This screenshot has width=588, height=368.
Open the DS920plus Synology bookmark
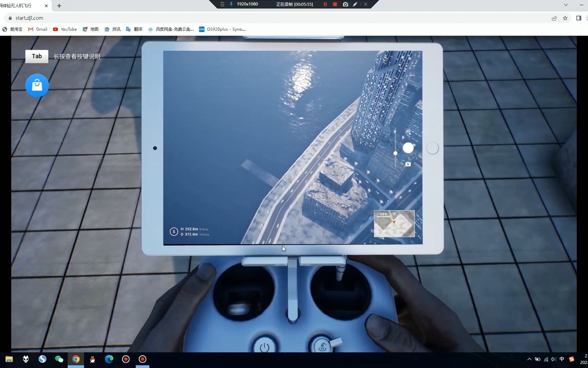pos(222,29)
